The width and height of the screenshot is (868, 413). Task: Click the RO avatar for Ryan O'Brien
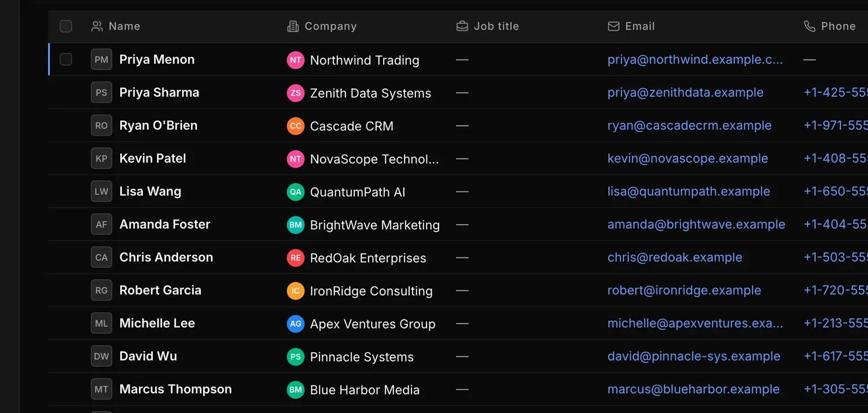point(101,126)
